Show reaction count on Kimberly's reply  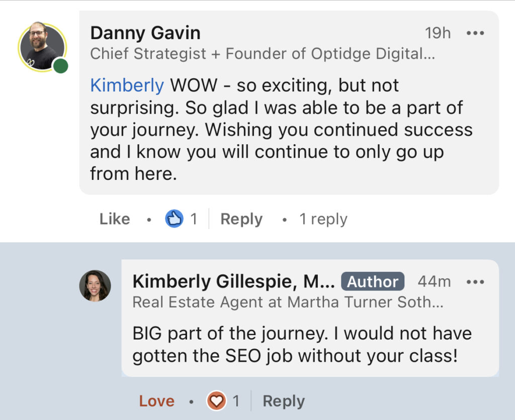point(236,401)
